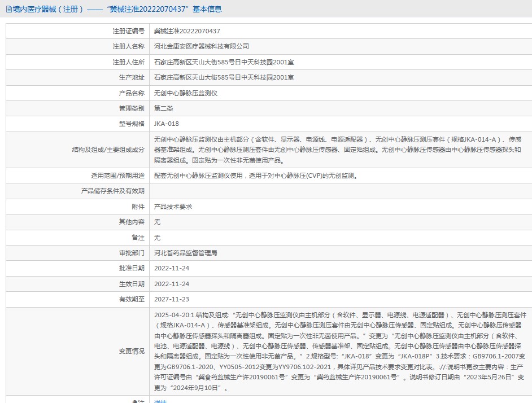
Task: Select product name 无创中心静脉压监测仪
Action: point(185,93)
